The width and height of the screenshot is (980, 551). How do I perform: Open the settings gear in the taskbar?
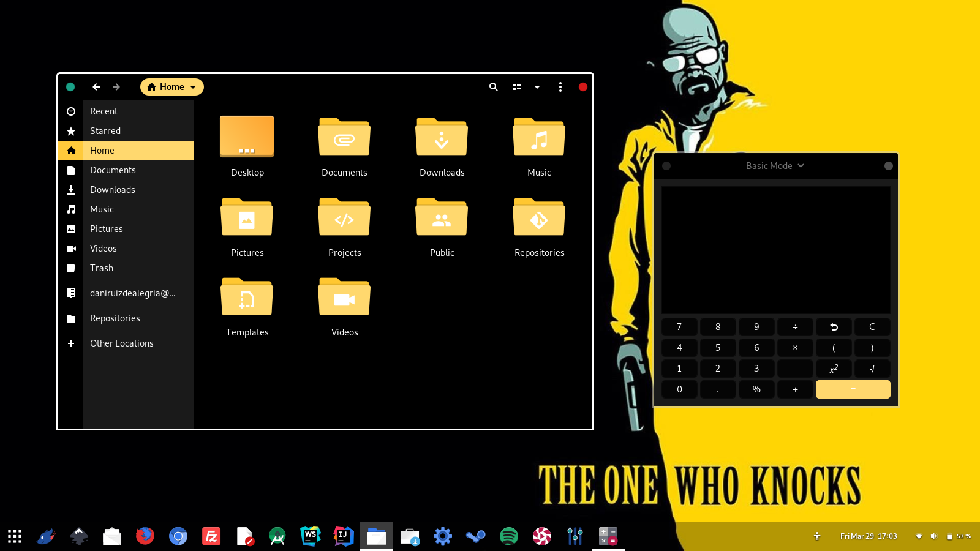click(443, 536)
